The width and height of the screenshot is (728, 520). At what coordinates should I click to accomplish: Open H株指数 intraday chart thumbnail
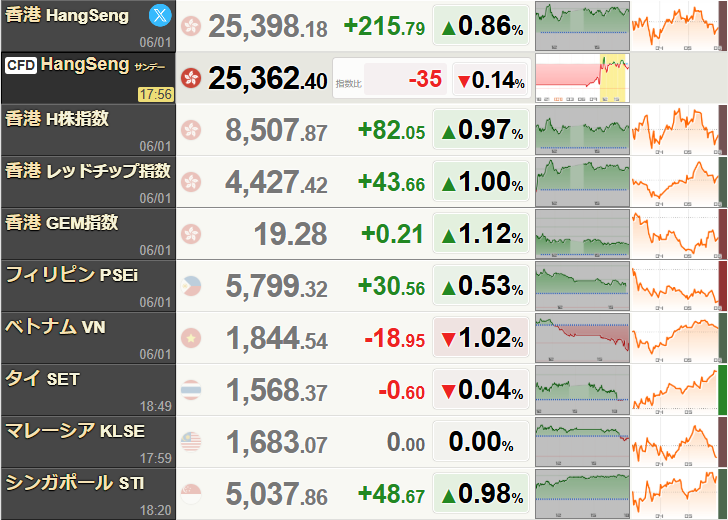[x=582, y=130]
